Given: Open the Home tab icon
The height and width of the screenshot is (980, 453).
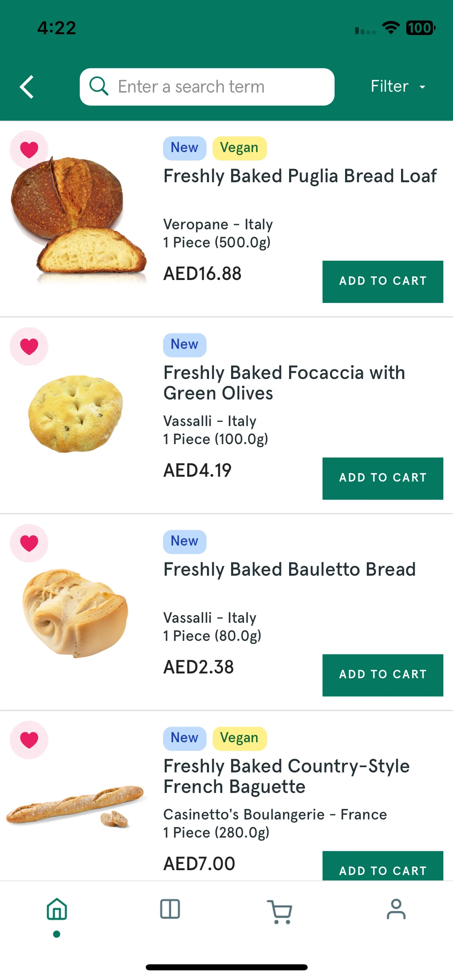Looking at the screenshot, I should pyautogui.click(x=57, y=909).
